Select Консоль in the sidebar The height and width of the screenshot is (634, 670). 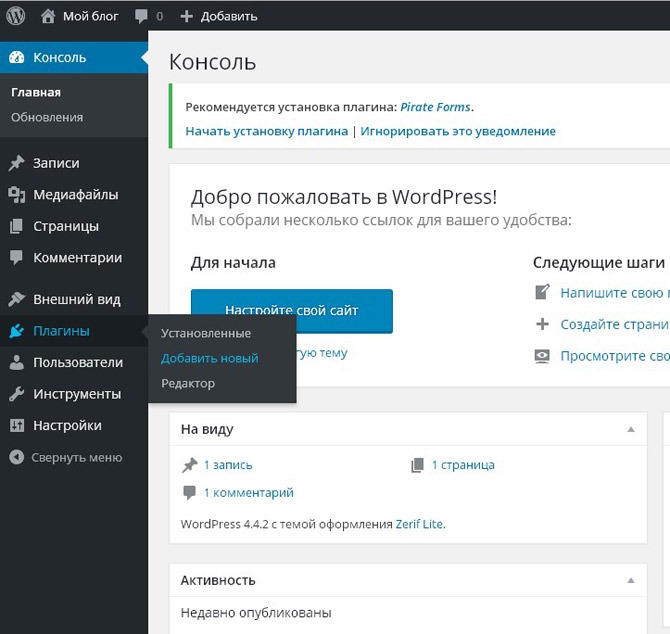[74, 57]
